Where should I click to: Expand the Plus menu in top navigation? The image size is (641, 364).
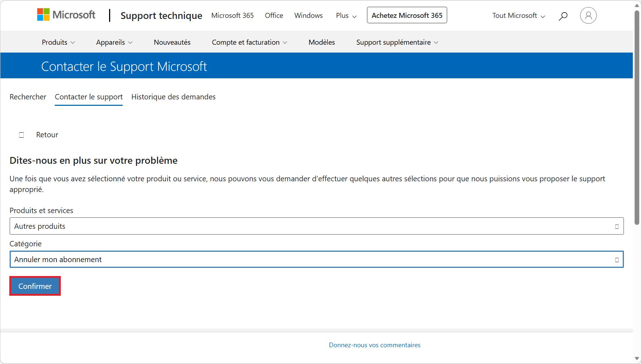[x=346, y=15]
